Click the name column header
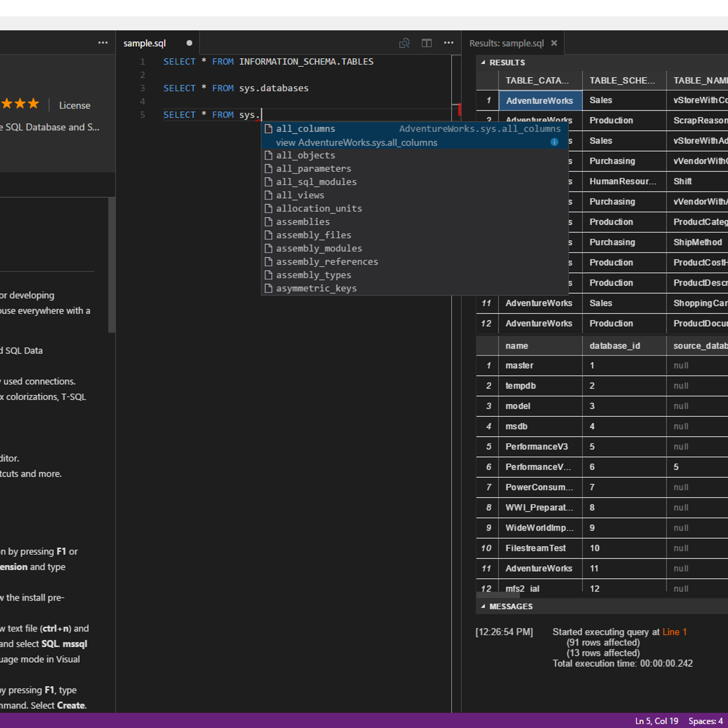The image size is (728, 728). [x=540, y=346]
